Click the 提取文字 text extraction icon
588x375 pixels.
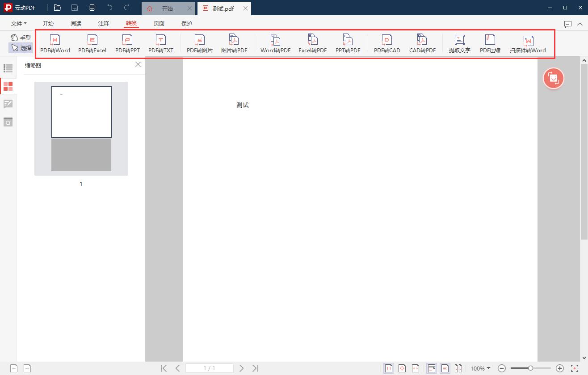pos(459,44)
